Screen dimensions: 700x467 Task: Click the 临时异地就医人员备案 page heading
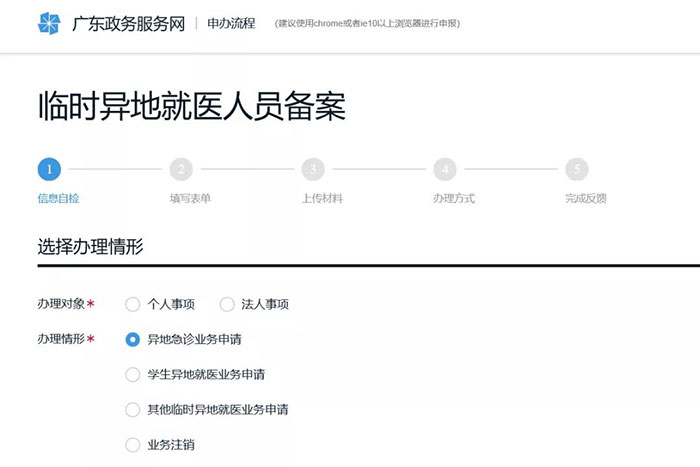coord(192,106)
